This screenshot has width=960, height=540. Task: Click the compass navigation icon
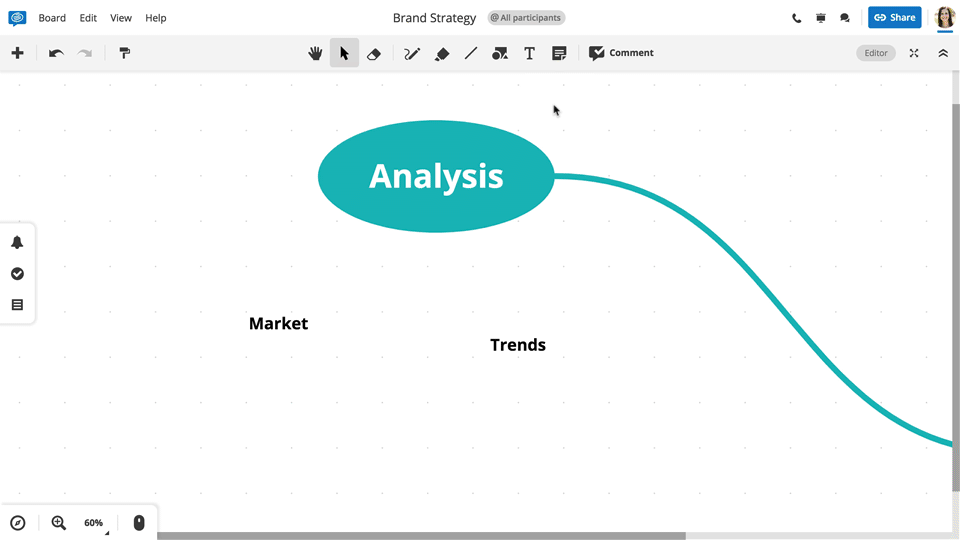18,523
